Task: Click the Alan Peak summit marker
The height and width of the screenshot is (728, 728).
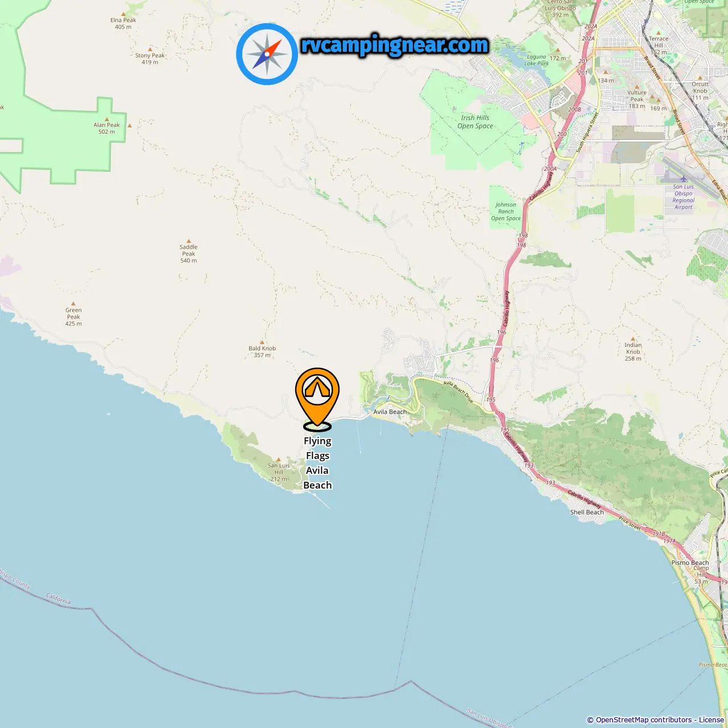Action: point(107,119)
